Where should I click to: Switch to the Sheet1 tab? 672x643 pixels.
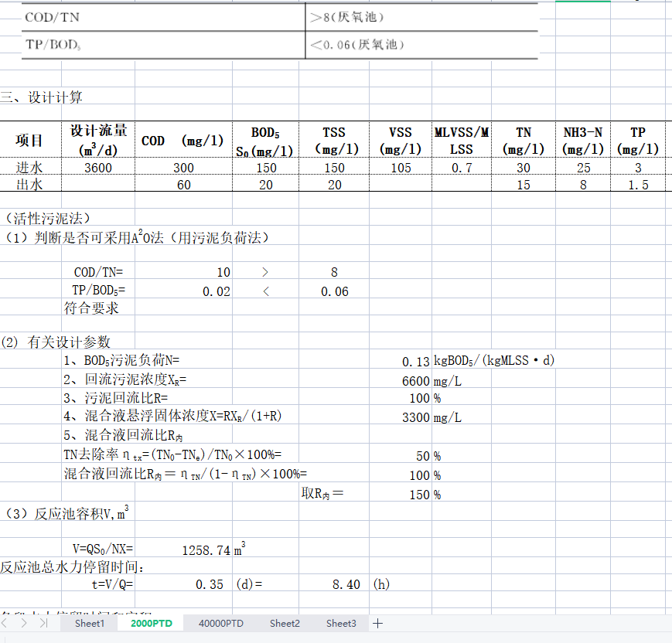89,624
